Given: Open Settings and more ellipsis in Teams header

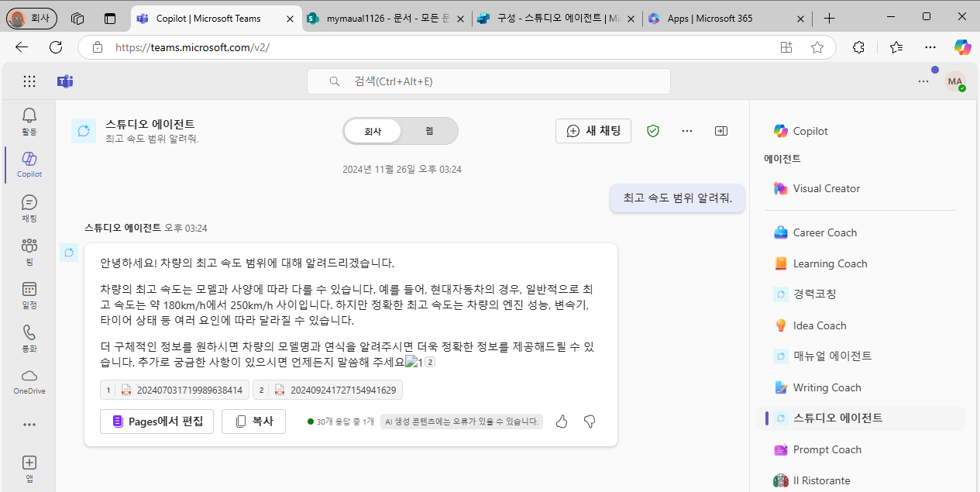Looking at the screenshot, I should (x=923, y=81).
